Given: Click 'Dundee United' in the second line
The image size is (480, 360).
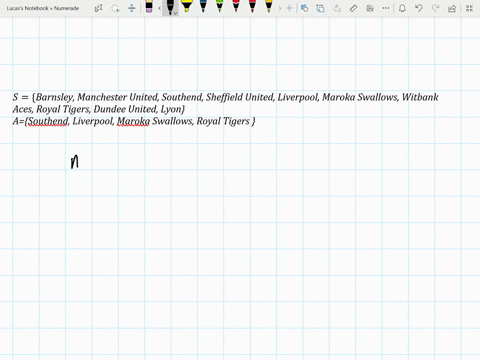Looking at the screenshot, I should click(x=125, y=109).
